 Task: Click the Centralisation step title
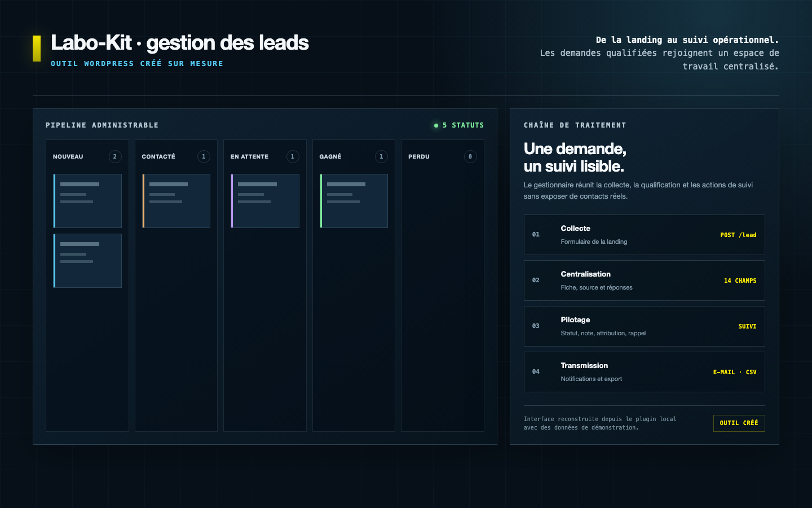[x=586, y=274]
